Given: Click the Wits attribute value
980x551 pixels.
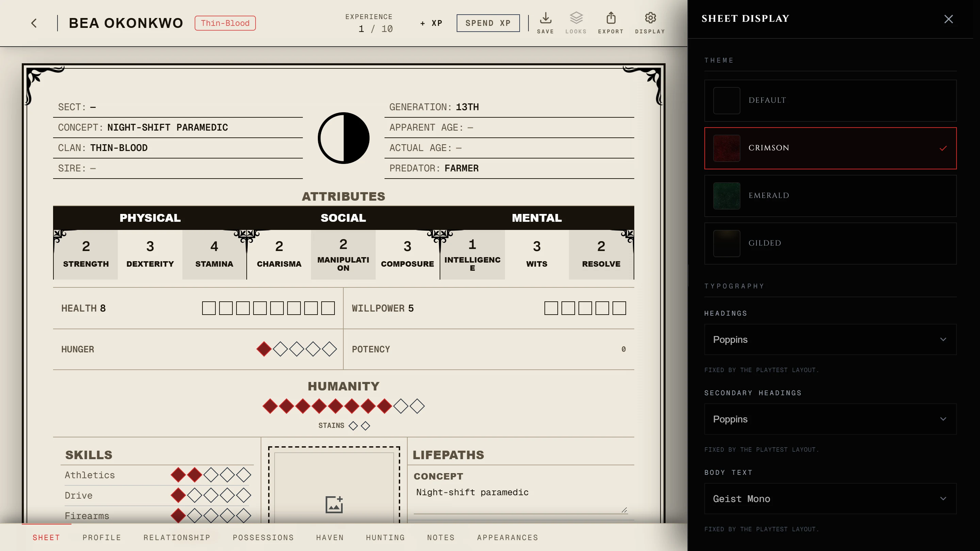Looking at the screenshot, I should (536, 246).
